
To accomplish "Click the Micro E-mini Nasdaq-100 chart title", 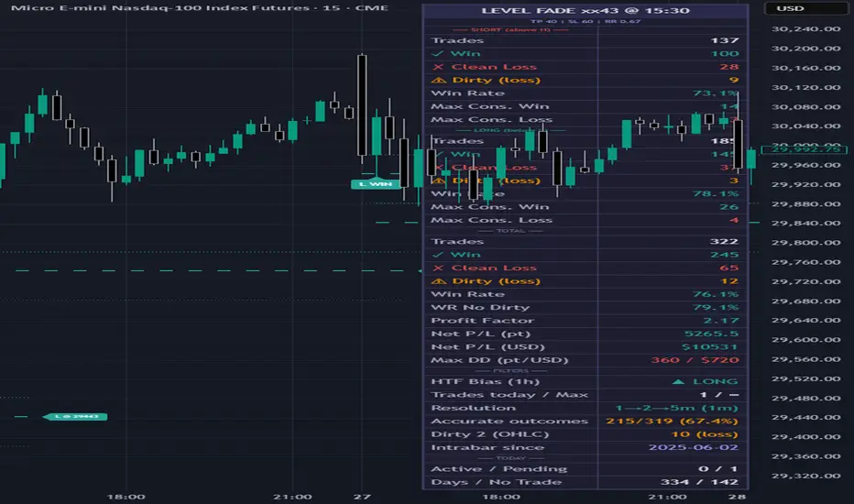I will (200, 7).
